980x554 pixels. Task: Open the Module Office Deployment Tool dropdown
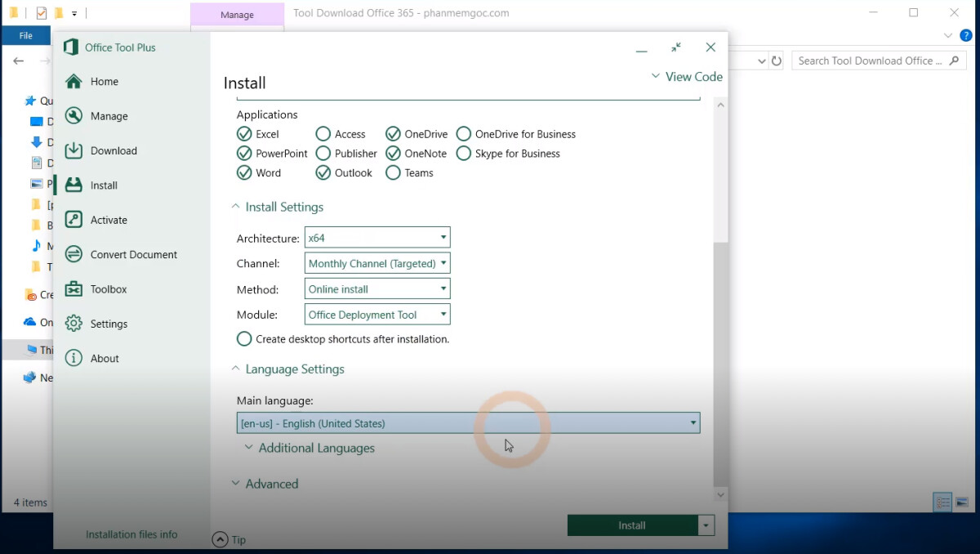pyautogui.click(x=377, y=315)
